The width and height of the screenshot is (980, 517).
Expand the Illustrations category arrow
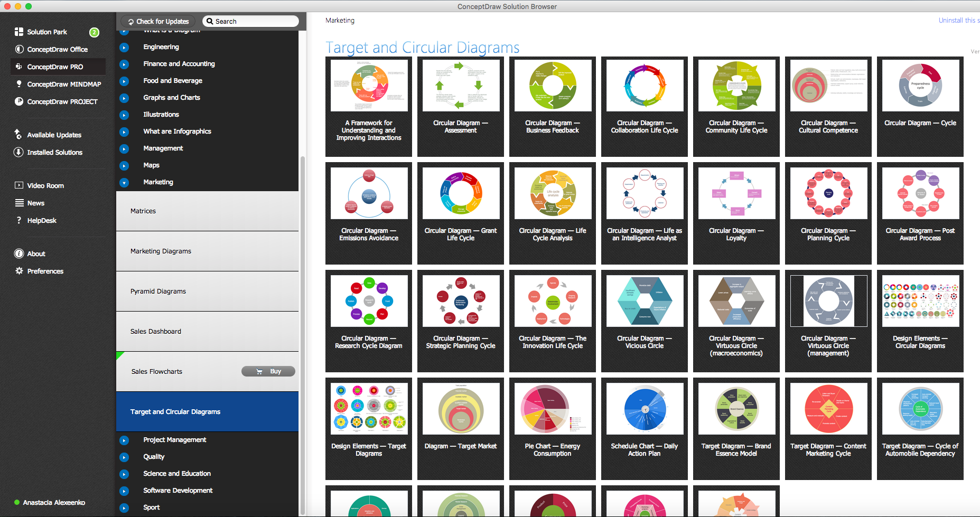(124, 115)
